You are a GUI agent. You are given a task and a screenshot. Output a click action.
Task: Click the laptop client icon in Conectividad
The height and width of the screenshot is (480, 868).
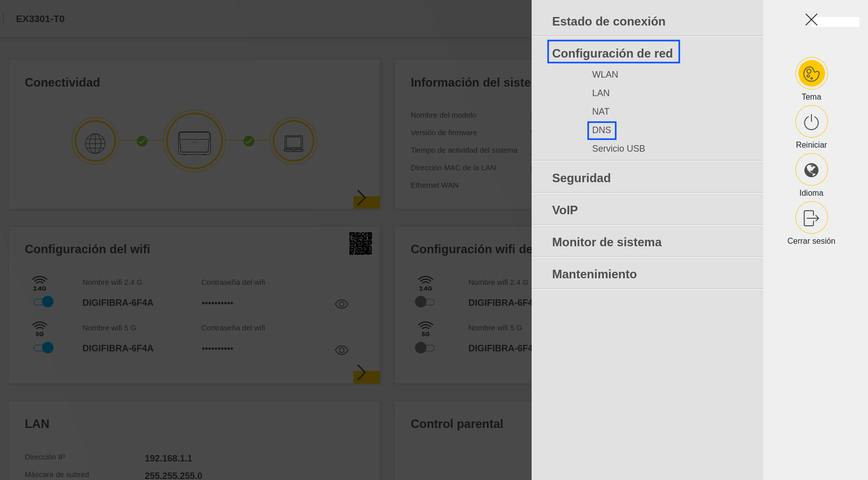293,141
